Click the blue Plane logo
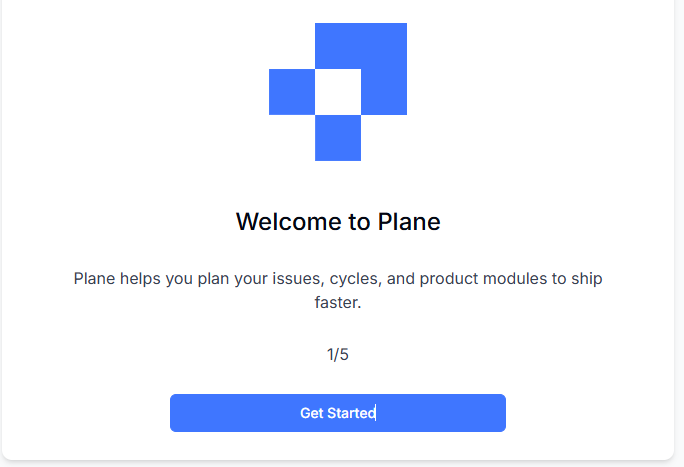The height and width of the screenshot is (467, 684). click(338, 92)
